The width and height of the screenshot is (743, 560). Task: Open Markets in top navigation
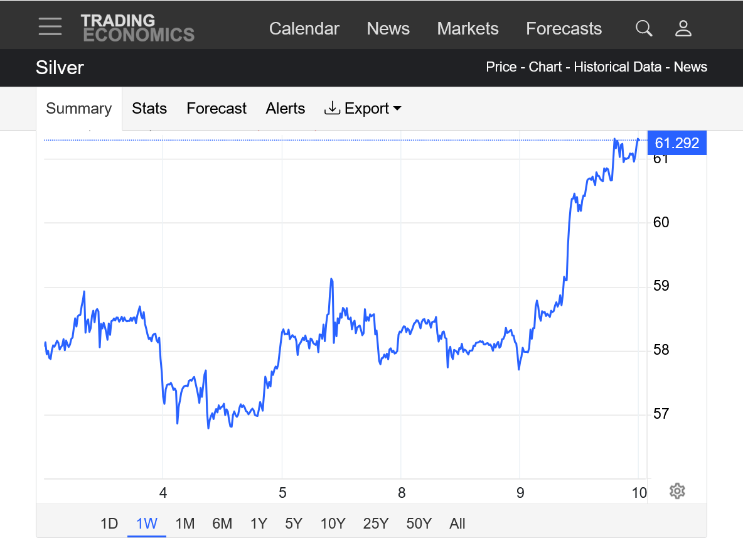pos(468,29)
